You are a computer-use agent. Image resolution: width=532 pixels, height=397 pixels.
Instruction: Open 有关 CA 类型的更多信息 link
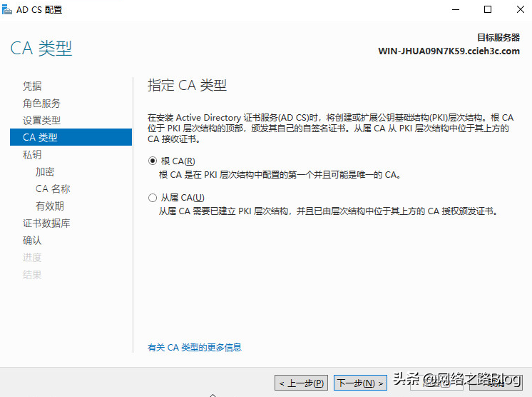point(195,348)
